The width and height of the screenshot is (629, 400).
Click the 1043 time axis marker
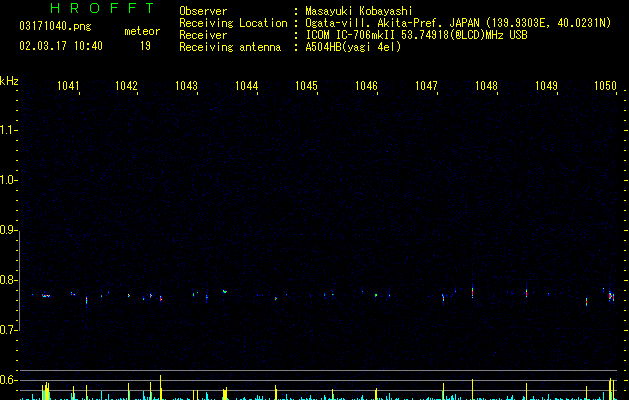[x=187, y=85]
